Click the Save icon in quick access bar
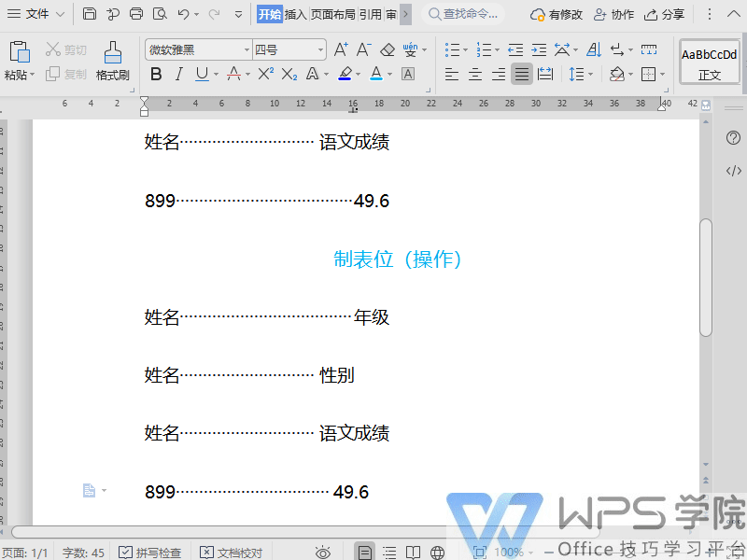Screen dimensions: 747x560 click(89, 14)
